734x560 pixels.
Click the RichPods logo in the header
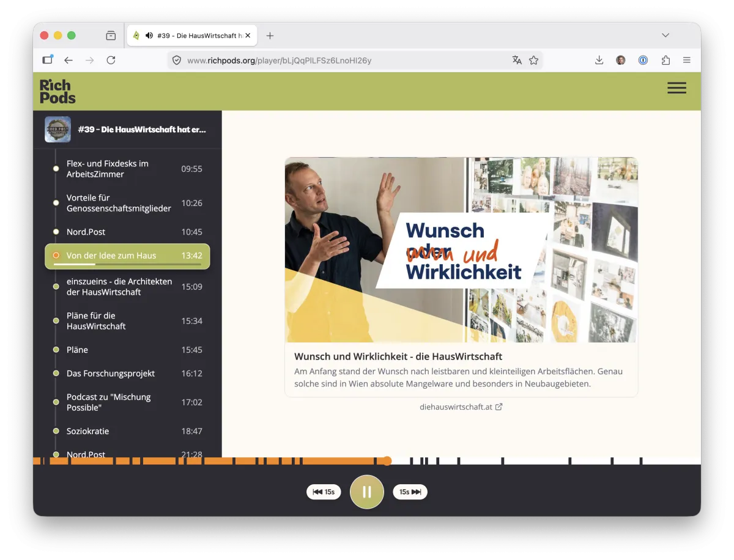56,90
